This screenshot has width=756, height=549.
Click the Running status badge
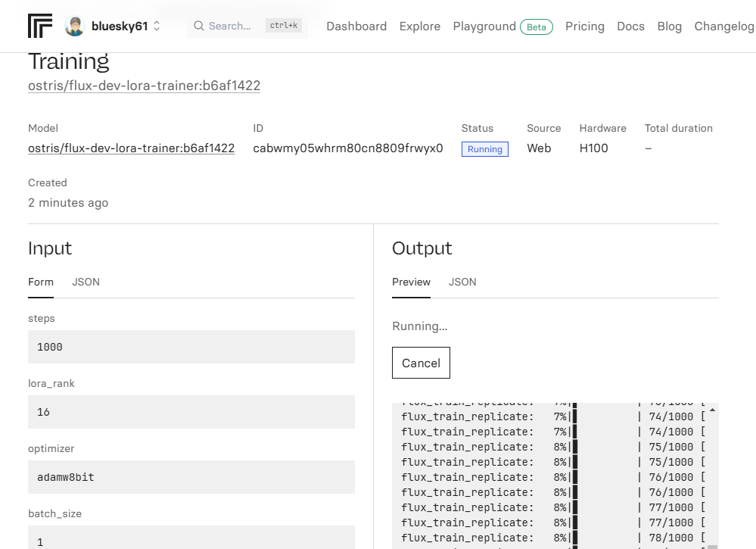(x=484, y=149)
